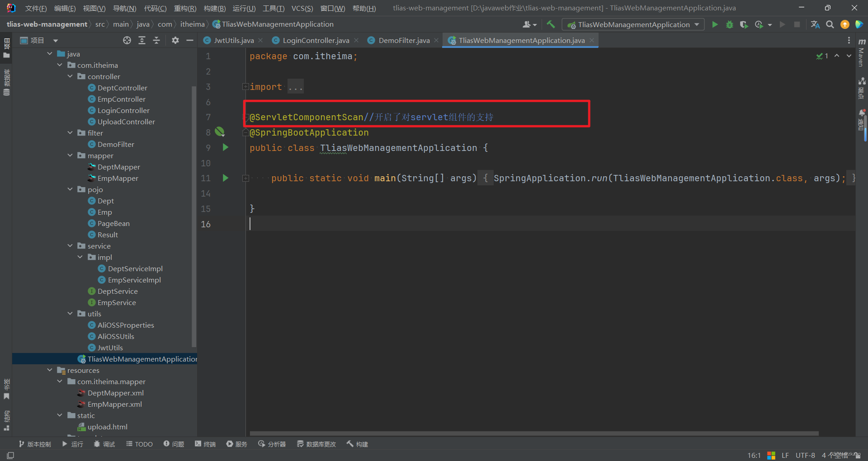The height and width of the screenshot is (461, 868).
Task: Expand all icon in project panel
Action: click(142, 40)
